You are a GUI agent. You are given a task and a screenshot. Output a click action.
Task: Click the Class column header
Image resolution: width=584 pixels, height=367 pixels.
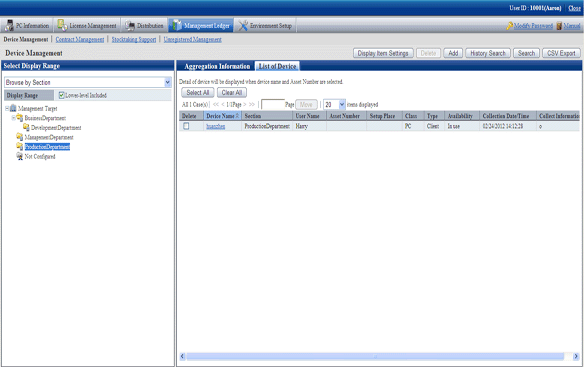pos(413,116)
